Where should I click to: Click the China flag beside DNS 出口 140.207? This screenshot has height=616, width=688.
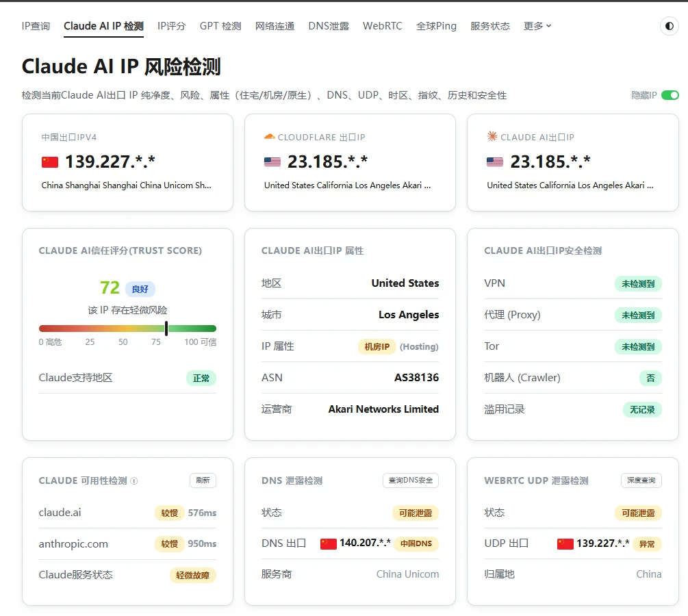(328, 543)
